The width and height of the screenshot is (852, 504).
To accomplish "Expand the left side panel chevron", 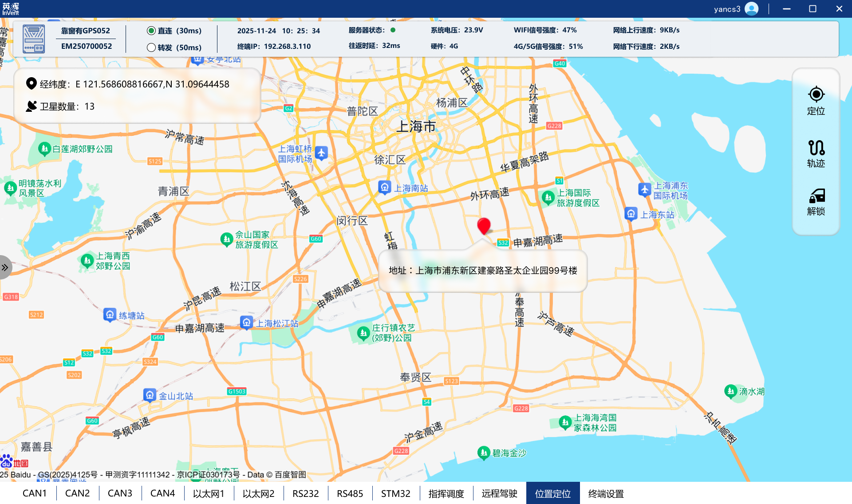I will click(x=5, y=268).
